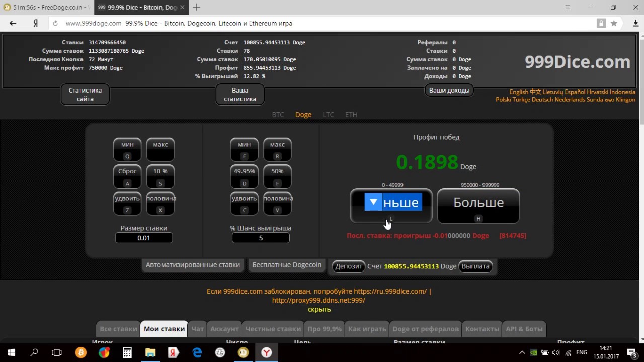Go back with the browser back arrow

[x=13, y=23]
